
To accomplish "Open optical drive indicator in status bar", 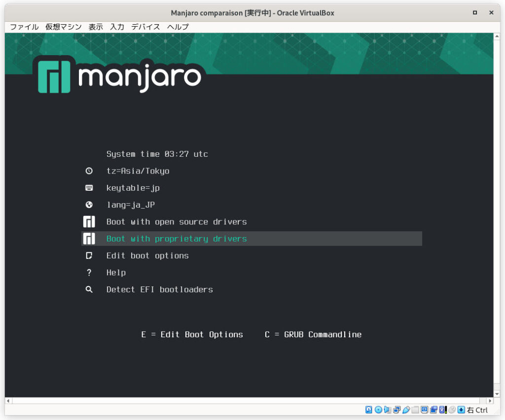I will (378, 410).
